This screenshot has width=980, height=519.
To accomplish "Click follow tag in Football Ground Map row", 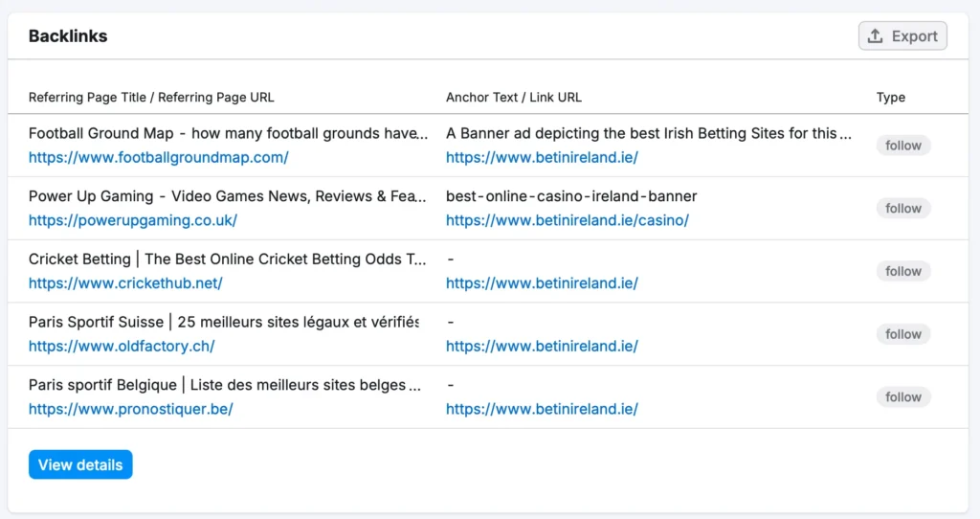I will (903, 146).
